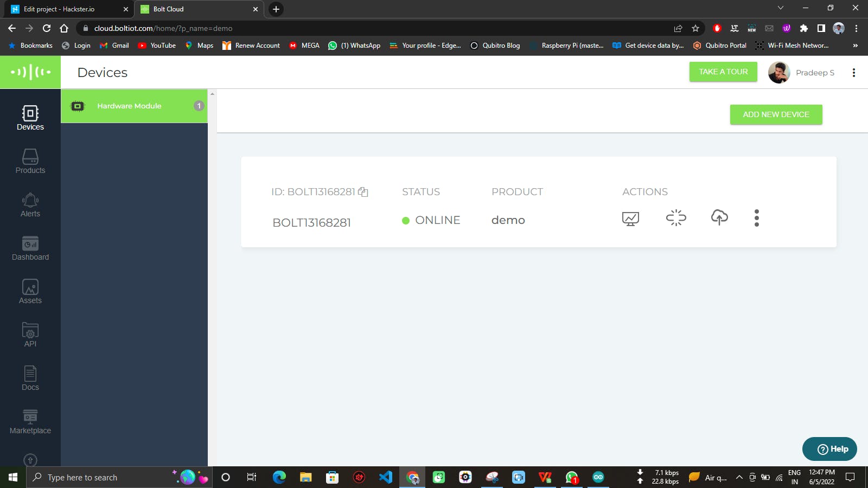This screenshot has height=488, width=868.
Task: View this device chart icon for BOLT13168281
Action: (x=630, y=219)
